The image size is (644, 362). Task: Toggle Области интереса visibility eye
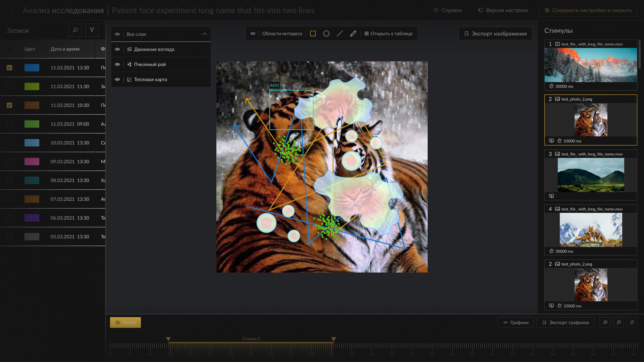(253, 33)
